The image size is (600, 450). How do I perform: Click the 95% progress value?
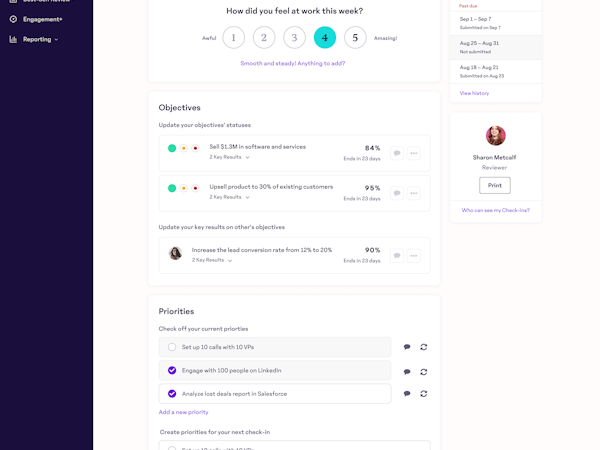(372, 188)
